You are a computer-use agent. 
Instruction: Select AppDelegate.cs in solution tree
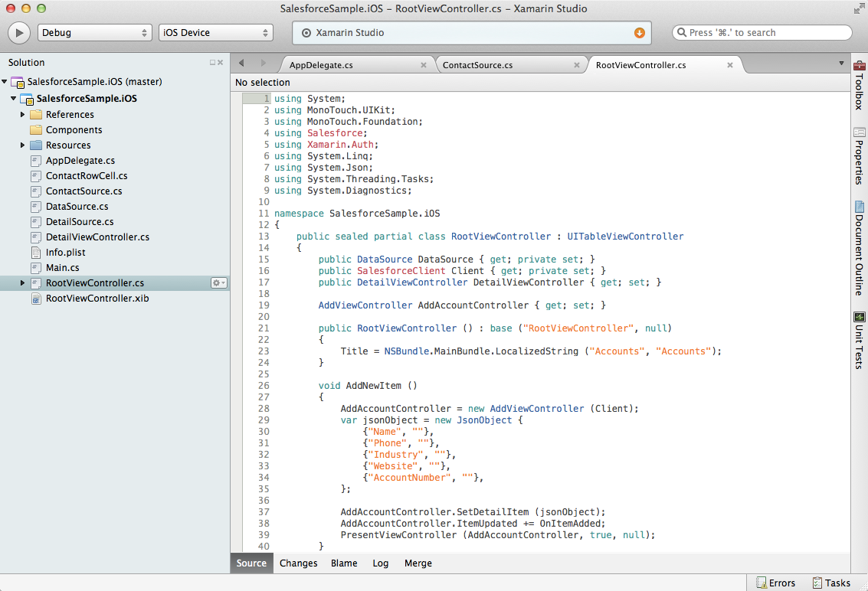pyautogui.click(x=80, y=161)
